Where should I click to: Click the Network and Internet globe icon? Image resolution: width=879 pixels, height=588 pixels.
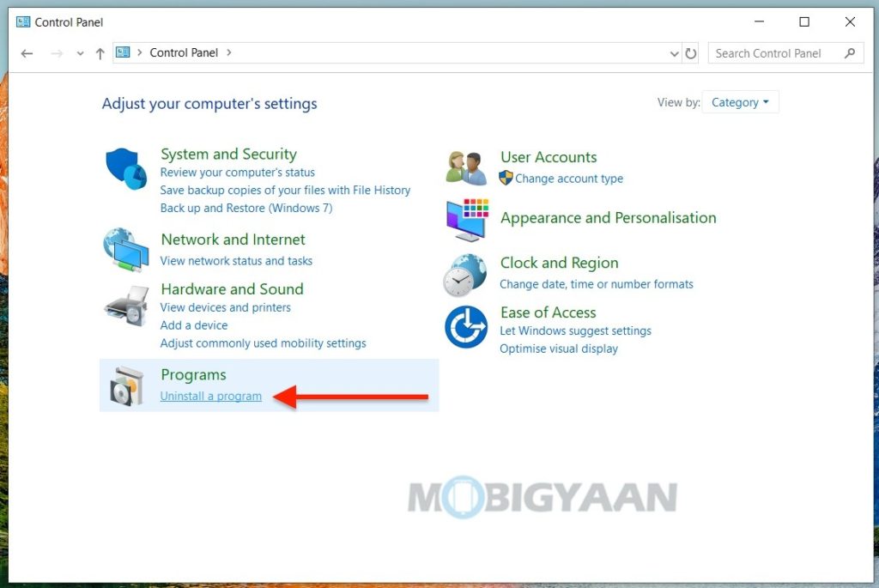[125, 251]
